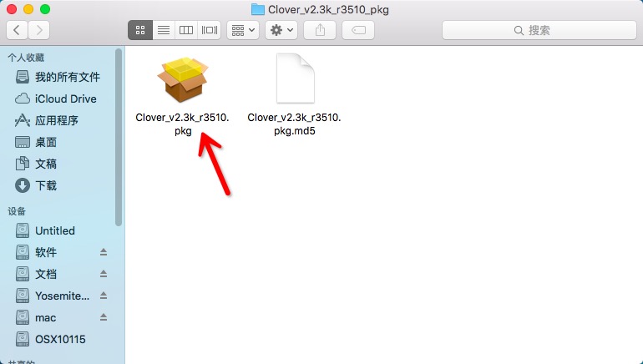Click the Edit Tags button
643x364 pixels.
pyautogui.click(x=358, y=30)
